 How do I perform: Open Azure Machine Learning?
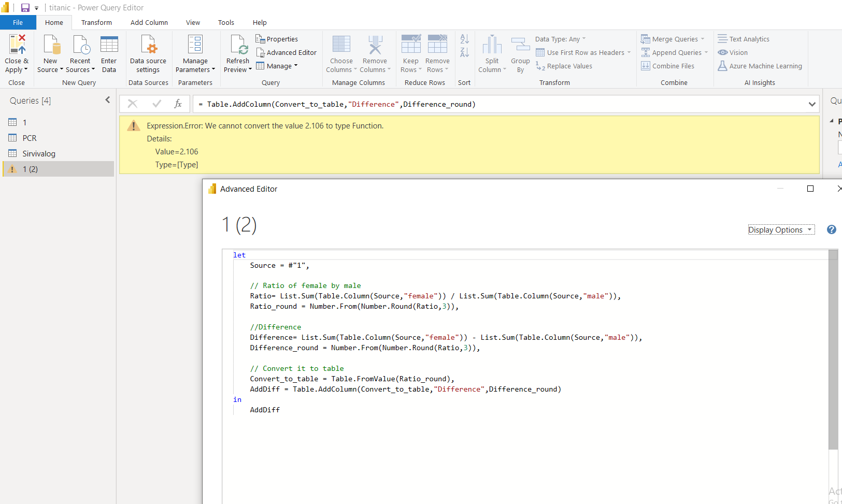pyautogui.click(x=760, y=66)
